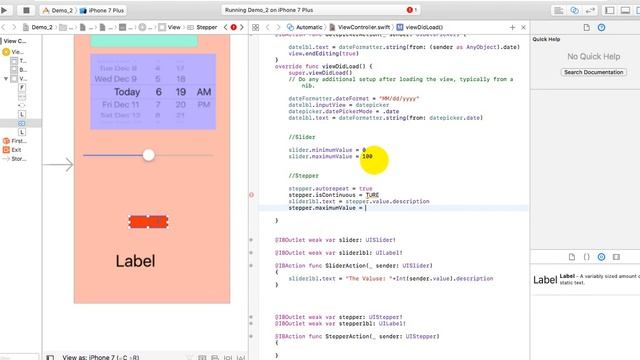The image size is (640, 360).
Task: Select the Label object in the library
Action: pyautogui.click(x=586, y=280)
